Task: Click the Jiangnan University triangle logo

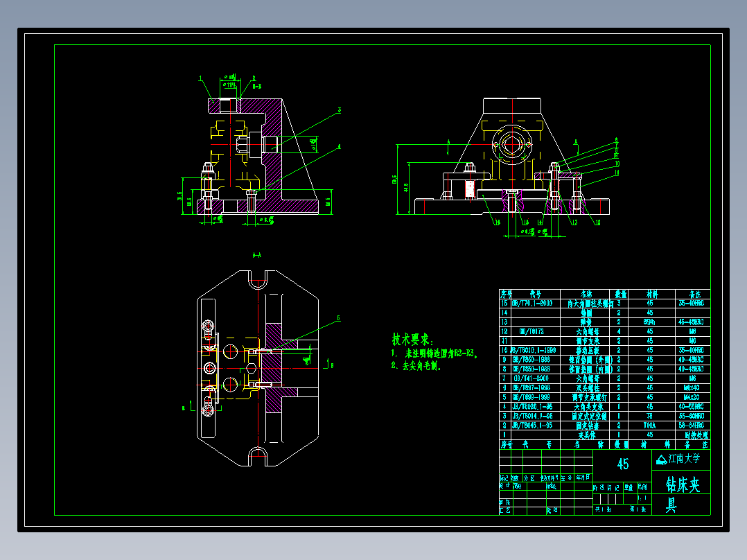Action: pos(661,460)
